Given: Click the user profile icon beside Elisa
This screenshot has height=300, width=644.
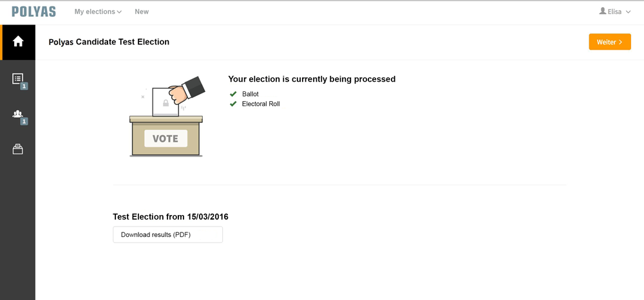Looking at the screenshot, I should 603,11.
